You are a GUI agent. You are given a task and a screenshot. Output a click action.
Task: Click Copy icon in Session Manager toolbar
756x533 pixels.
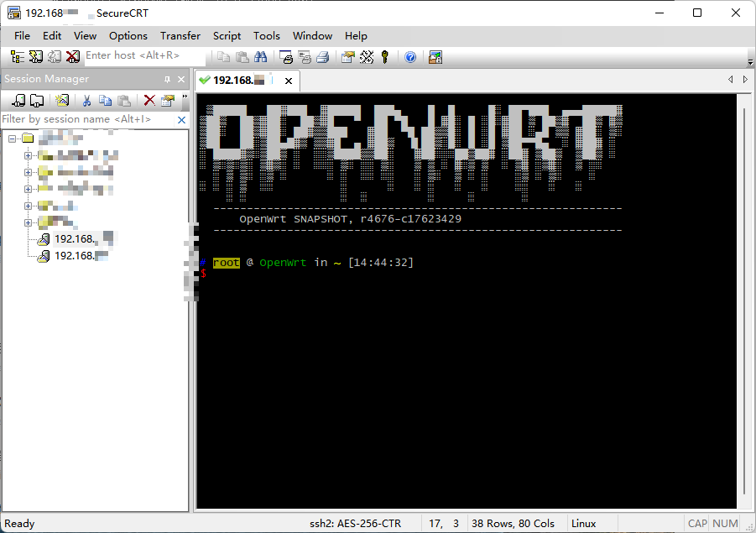[x=105, y=101]
